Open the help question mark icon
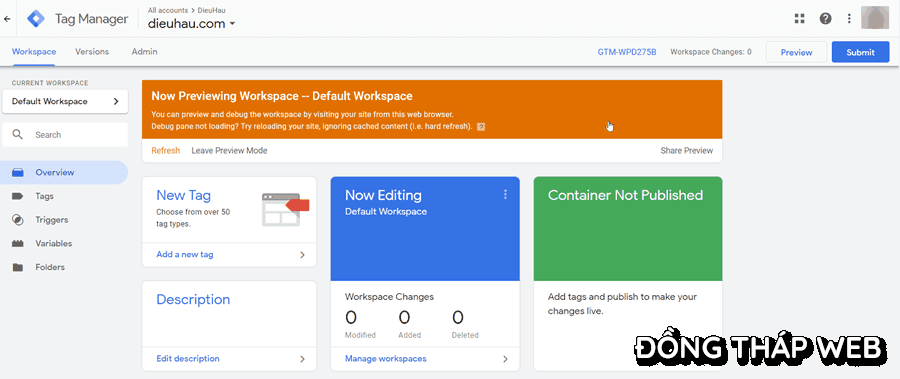This screenshot has width=900, height=379. (x=825, y=19)
